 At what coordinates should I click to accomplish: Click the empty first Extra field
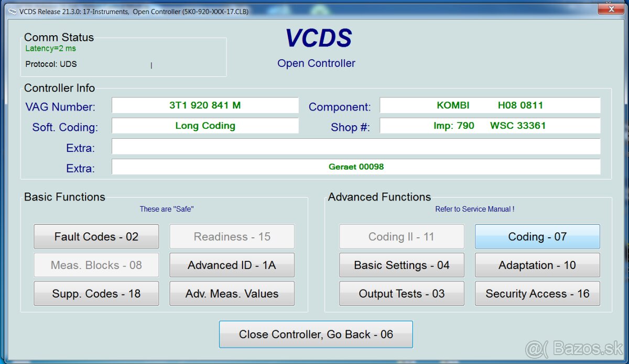pos(356,147)
